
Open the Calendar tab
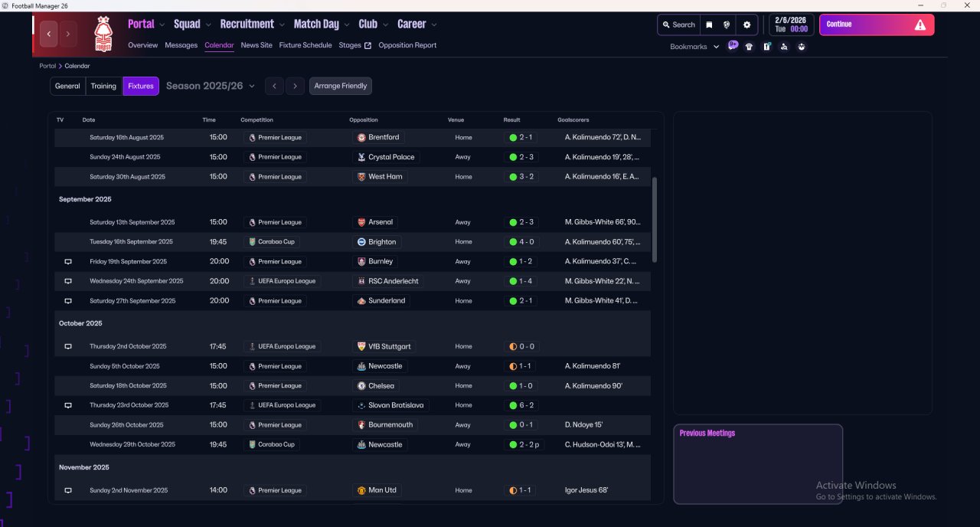[x=219, y=45]
